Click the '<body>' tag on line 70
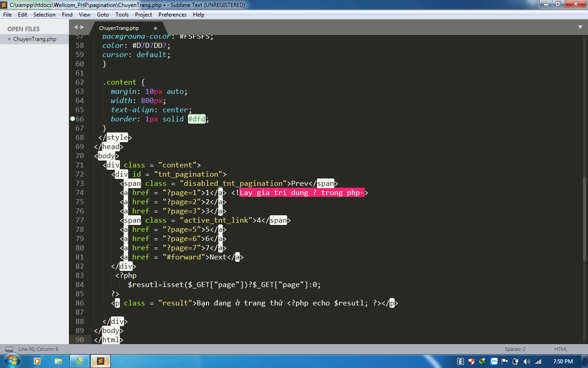 [x=107, y=156]
